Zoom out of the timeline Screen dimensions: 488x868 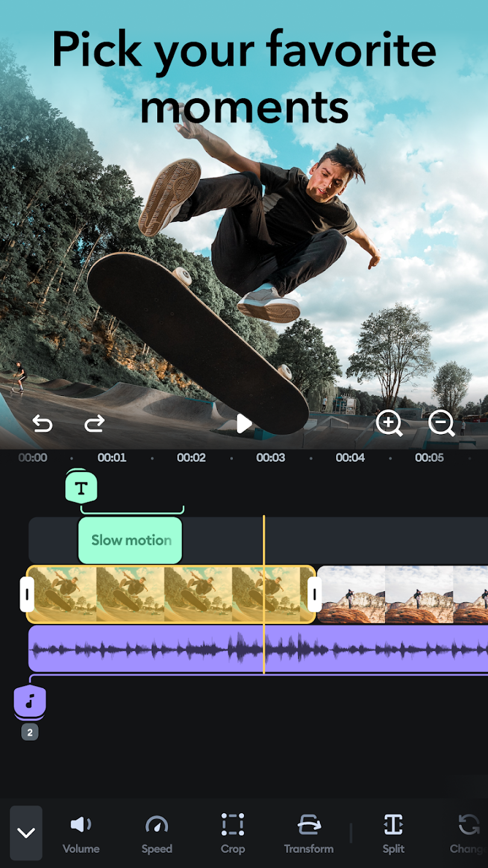coord(442,424)
